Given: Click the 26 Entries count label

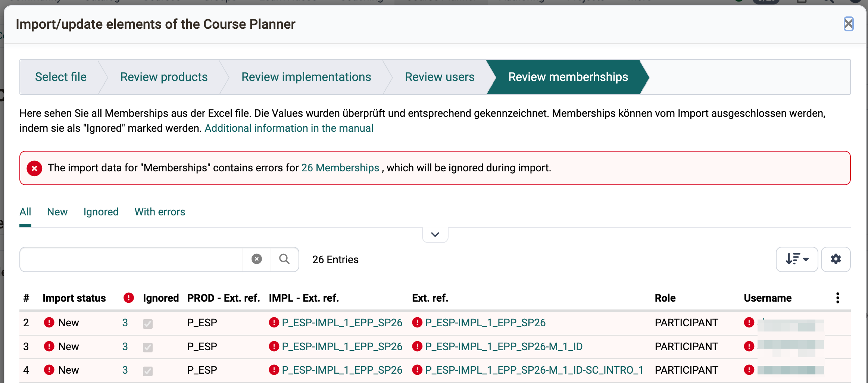Looking at the screenshot, I should 335,259.
